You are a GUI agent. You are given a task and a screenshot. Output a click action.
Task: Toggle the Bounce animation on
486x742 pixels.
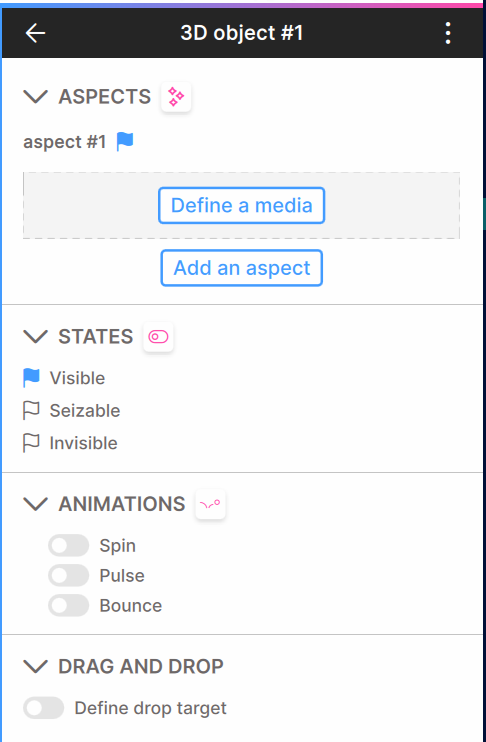click(69, 606)
